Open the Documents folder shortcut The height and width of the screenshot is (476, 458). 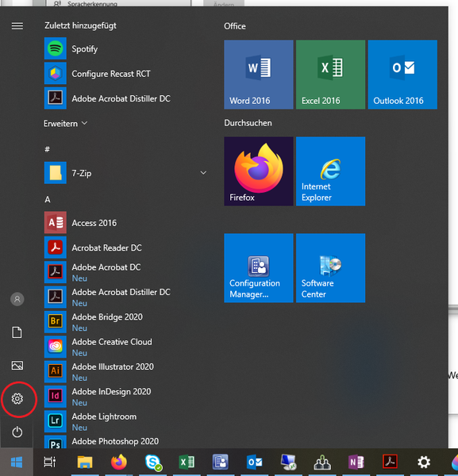17,332
